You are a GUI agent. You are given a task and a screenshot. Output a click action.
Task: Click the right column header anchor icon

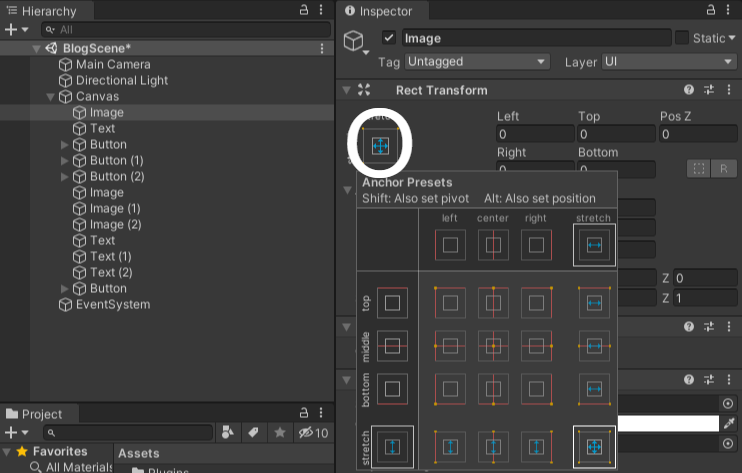click(x=536, y=245)
